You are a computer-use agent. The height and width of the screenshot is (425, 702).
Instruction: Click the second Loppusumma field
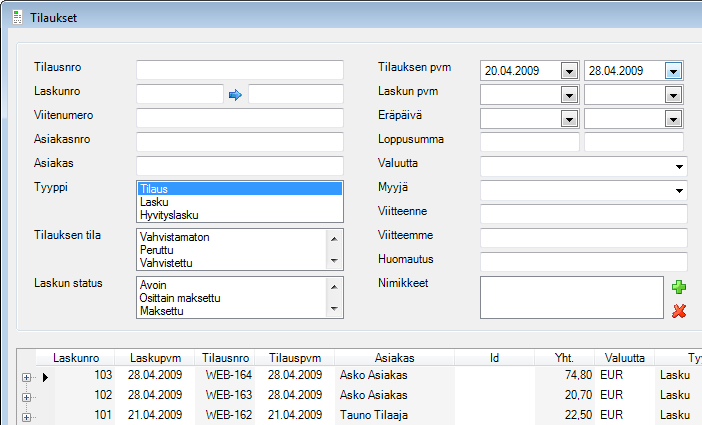click(634, 142)
